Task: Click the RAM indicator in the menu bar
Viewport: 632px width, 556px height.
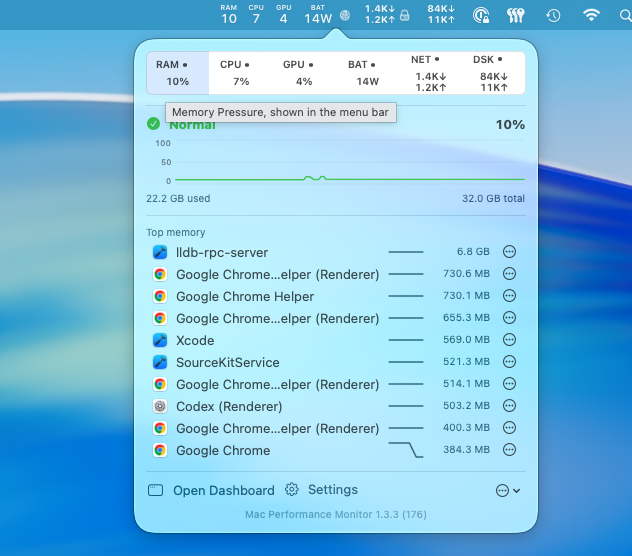Action: [229, 15]
